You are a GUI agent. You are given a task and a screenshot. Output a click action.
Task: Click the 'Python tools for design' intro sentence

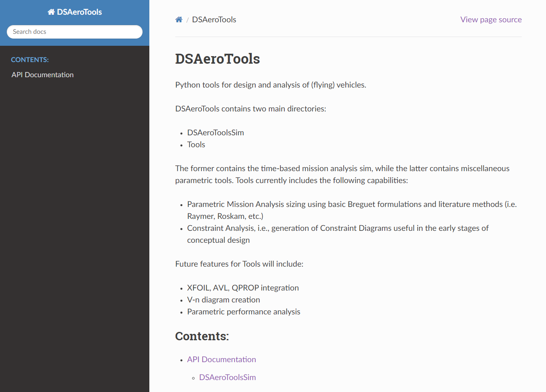pos(270,85)
